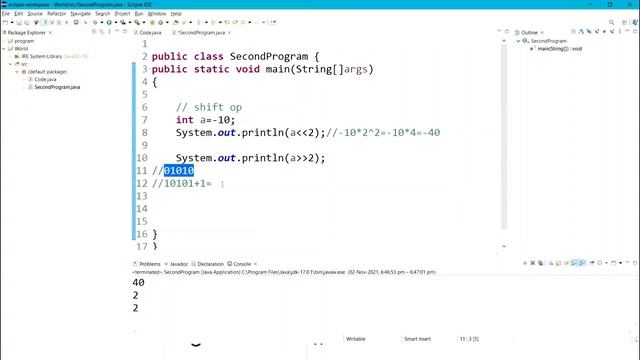Click Remove All Terminated Launches in Console
The width and height of the screenshot is (640, 360).
pos(541,263)
